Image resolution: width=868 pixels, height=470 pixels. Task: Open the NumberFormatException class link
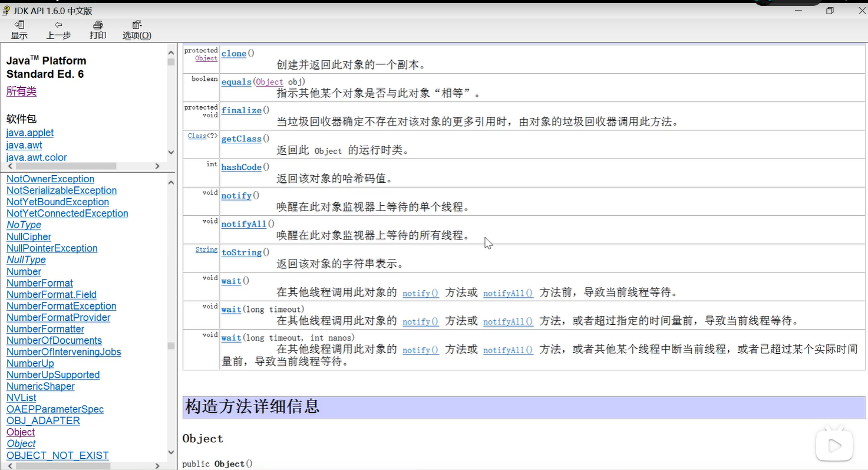coord(61,306)
